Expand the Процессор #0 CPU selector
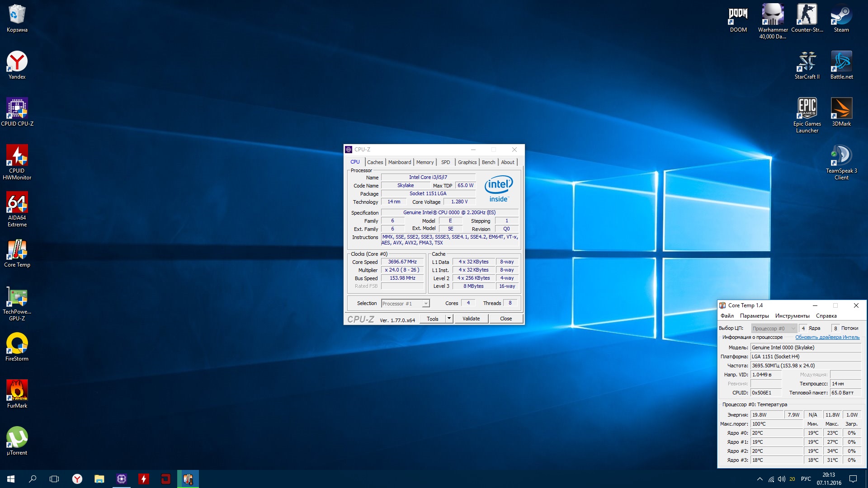 [793, 328]
